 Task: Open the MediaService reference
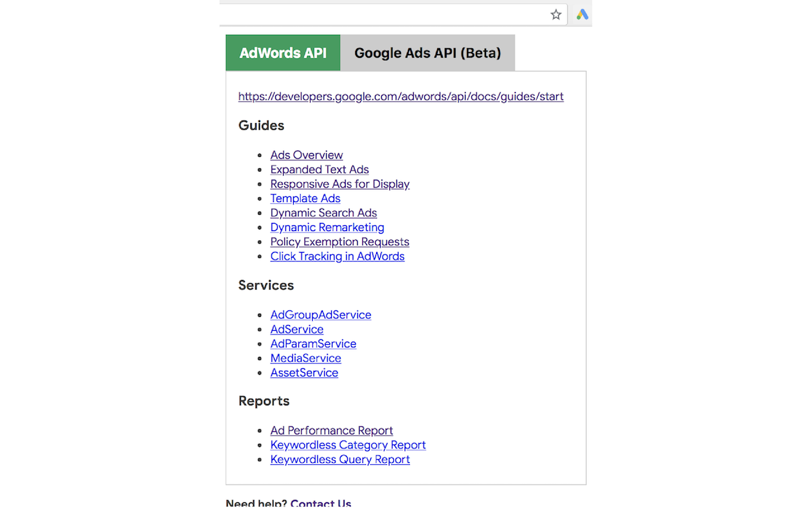point(306,358)
